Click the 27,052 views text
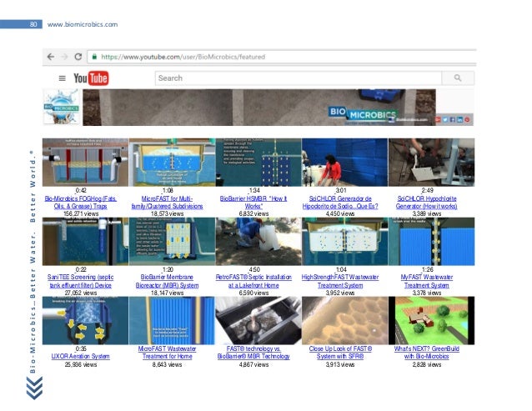 click(80, 293)
